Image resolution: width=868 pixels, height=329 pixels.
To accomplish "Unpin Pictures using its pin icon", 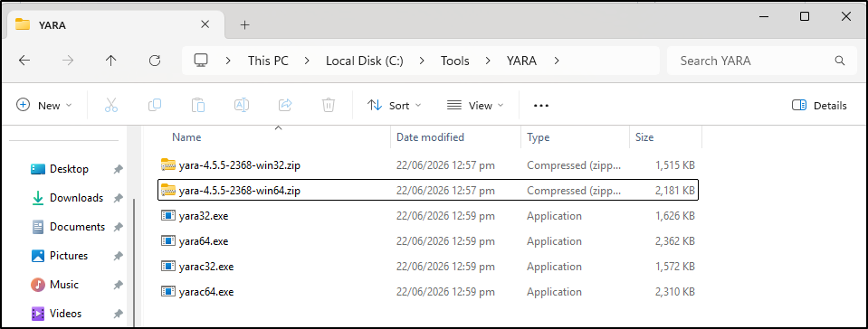I will [x=118, y=256].
